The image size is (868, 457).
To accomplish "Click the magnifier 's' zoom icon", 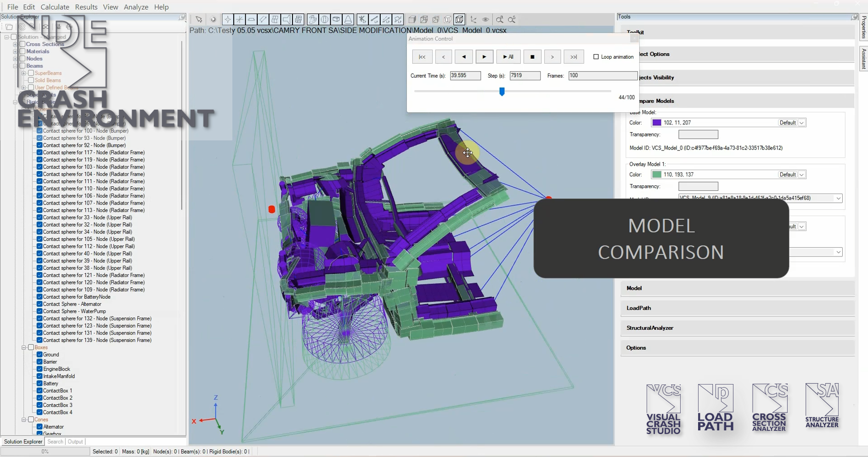I will click(512, 20).
